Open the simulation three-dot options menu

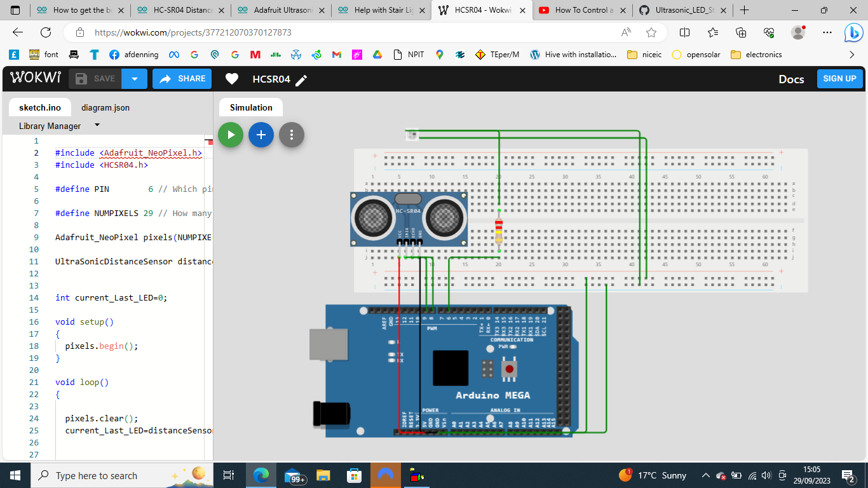[292, 135]
